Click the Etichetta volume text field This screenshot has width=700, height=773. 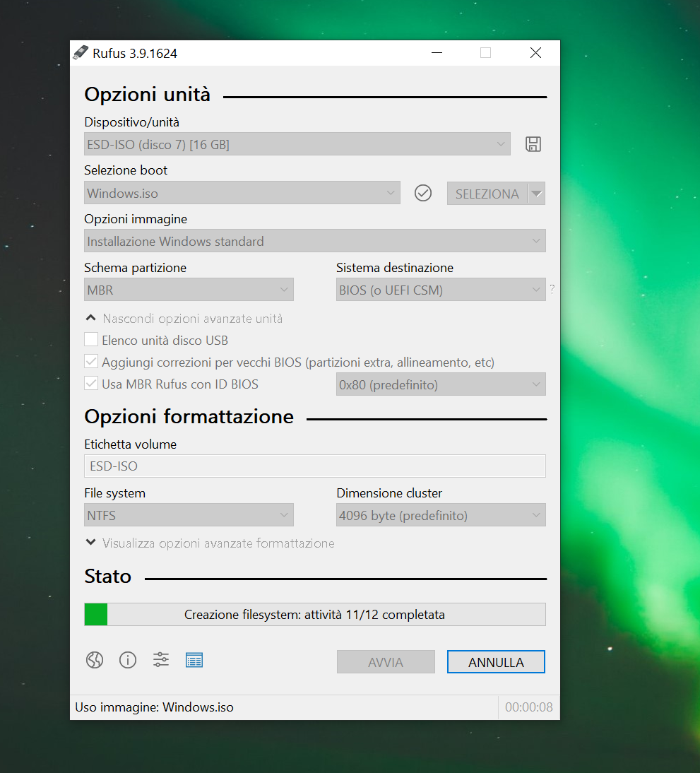(314, 466)
